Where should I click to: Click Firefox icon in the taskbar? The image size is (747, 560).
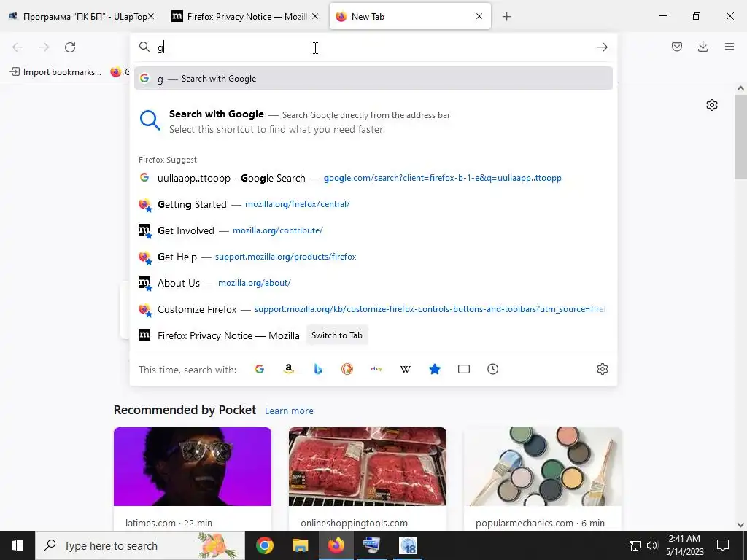(x=336, y=545)
